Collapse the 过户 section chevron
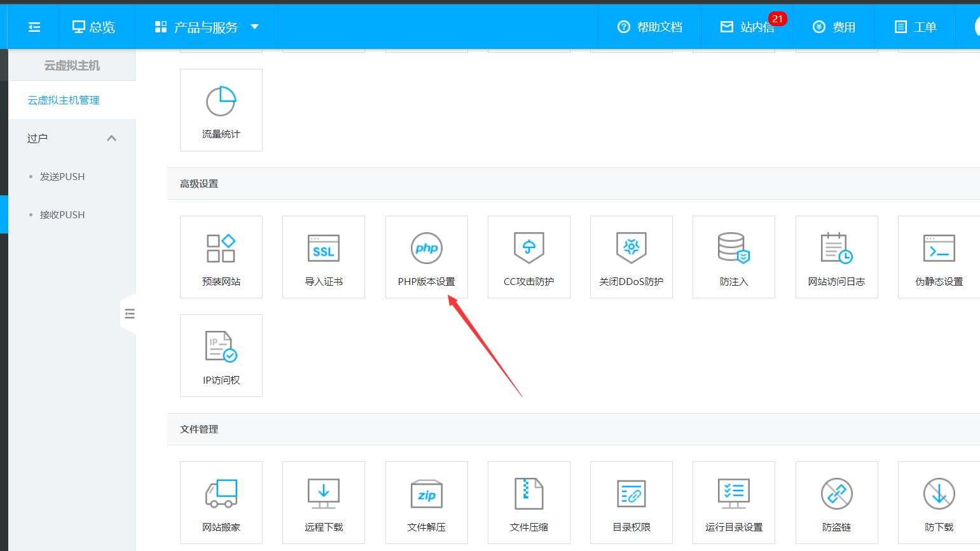The height and width of the screenshot is (551, 980). pos(112,138)
